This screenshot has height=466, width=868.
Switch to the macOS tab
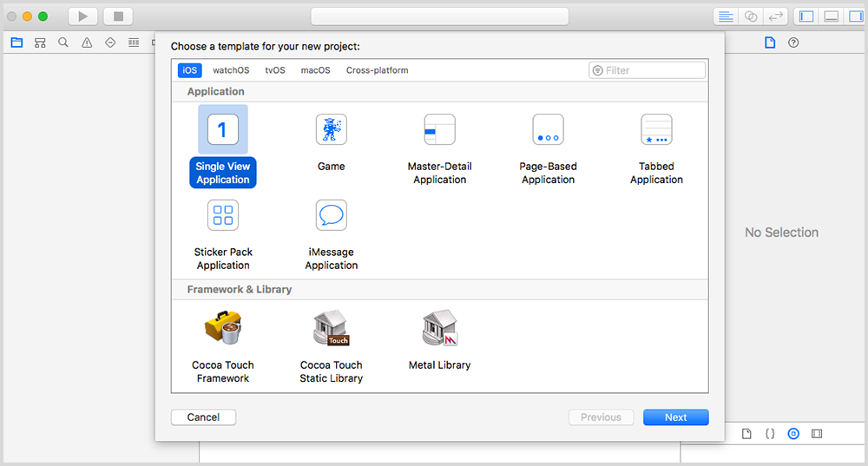316,70
